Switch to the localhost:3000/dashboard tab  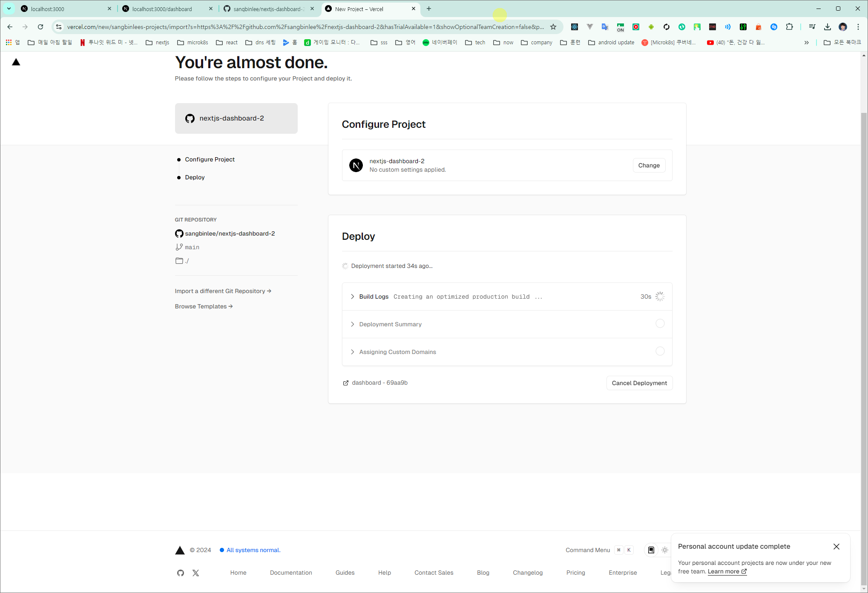pyautogui.click(x=162, y=9)
